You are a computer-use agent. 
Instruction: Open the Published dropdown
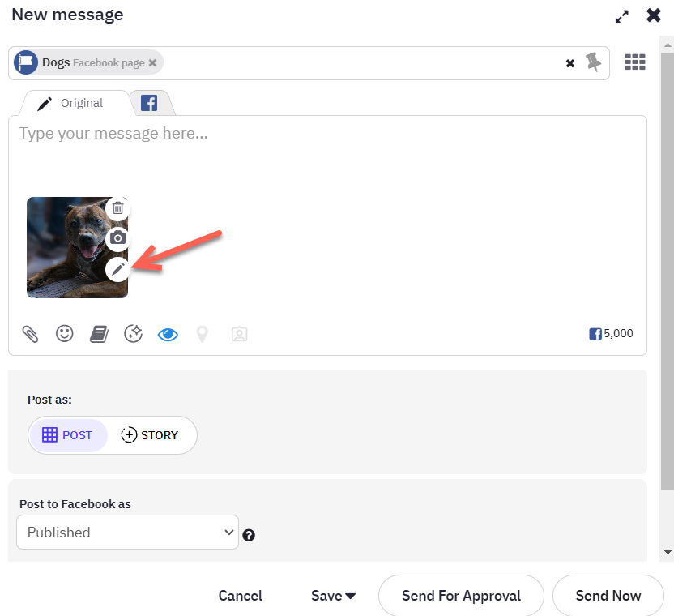click(x=127, y=533)
